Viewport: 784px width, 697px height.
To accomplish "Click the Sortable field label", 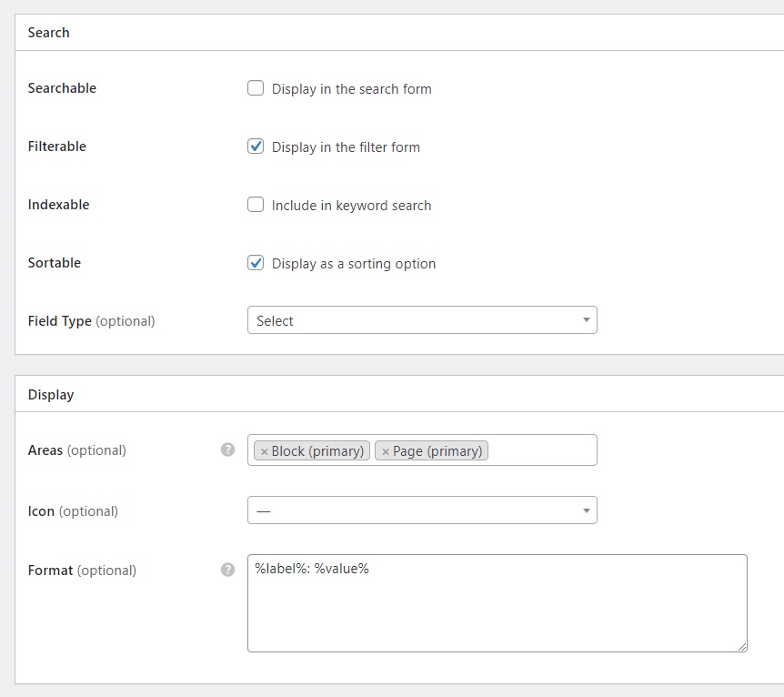I will pyautogui.click(x=54, y=263).
